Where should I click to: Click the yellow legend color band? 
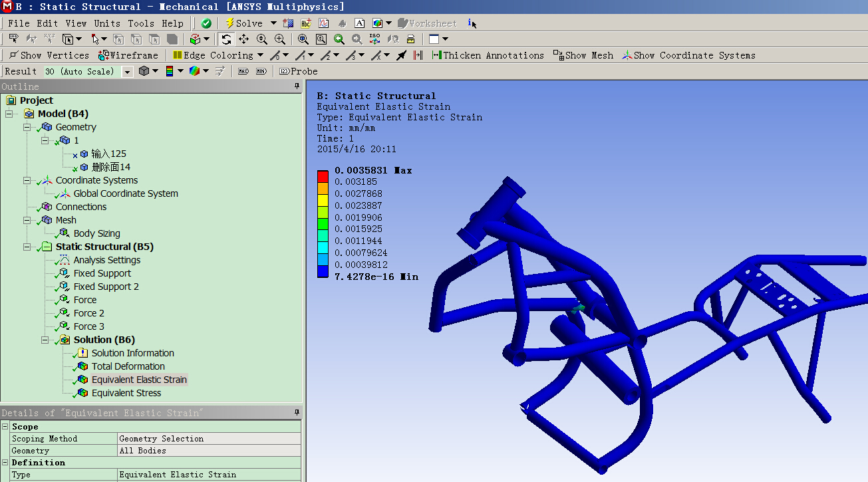coord(323,199)
